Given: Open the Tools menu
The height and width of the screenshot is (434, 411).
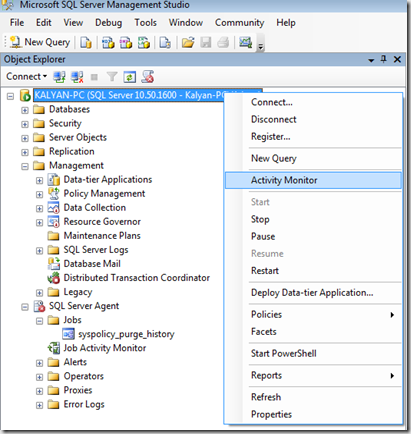Looking at the screenshot, I should pyautogui.click(x=145, y=23).
